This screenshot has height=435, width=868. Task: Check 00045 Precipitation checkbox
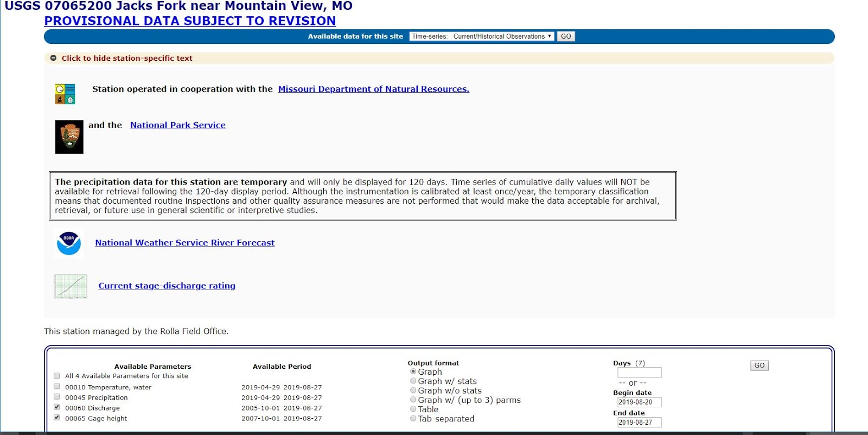click(x=57, y=397)
